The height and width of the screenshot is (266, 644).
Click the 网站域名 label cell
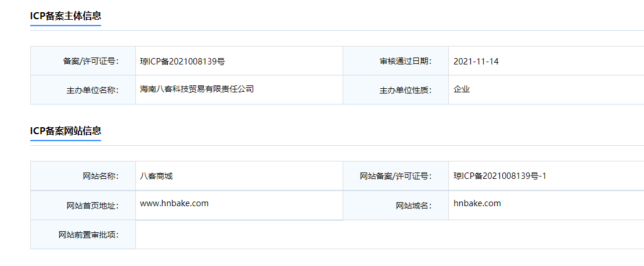pyautogui.click(x=395, y=205)
